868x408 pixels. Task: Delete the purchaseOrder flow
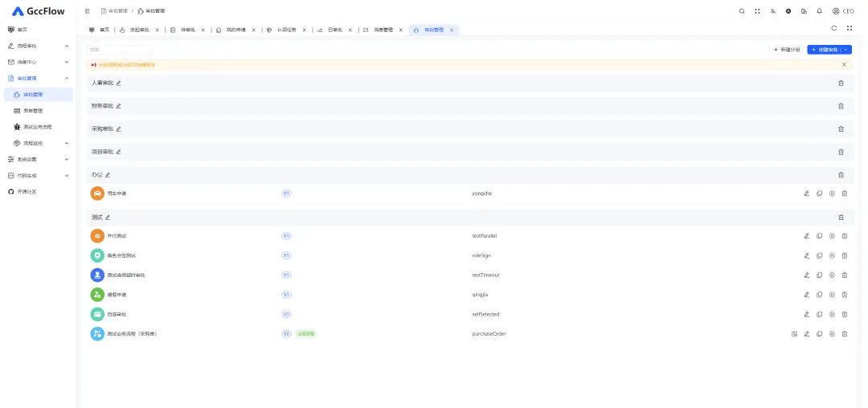pyautogui.click(x=845, y=333)
